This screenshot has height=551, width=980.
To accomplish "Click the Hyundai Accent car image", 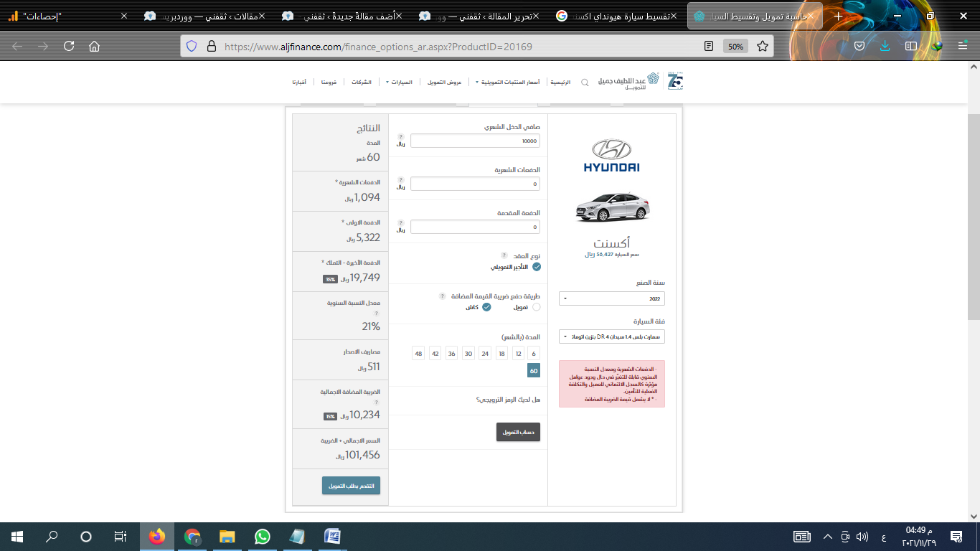I will pyautogui.click(x=612, y=208).
